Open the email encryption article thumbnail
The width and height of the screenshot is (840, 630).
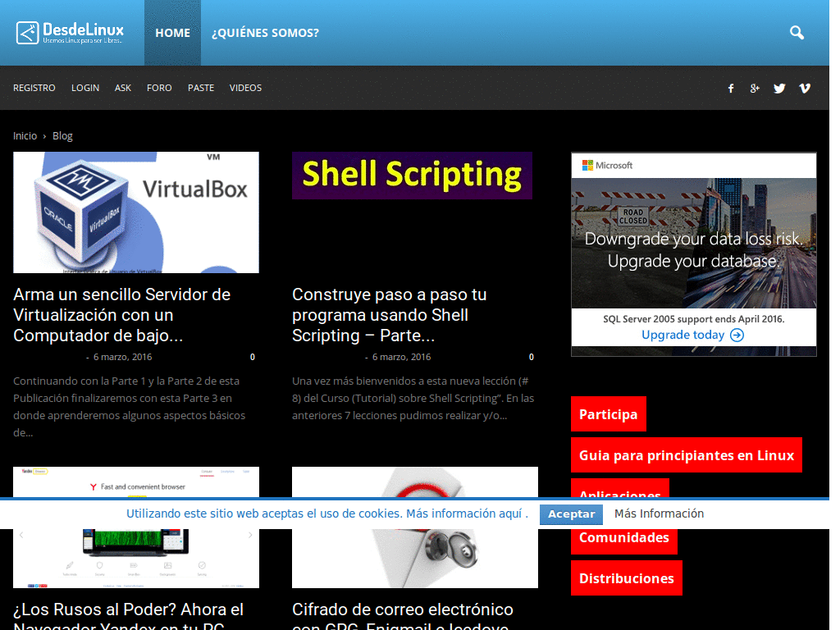point(414,527)
